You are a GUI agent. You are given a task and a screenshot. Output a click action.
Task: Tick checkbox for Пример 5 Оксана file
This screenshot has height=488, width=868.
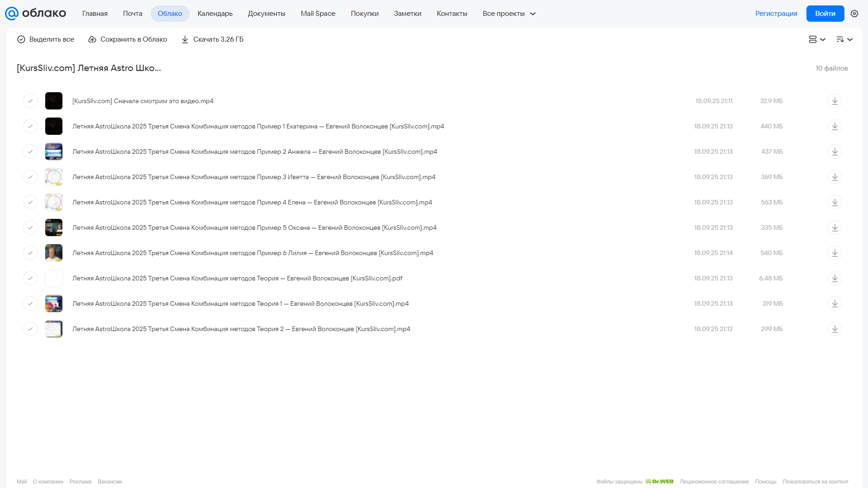(30, 227)
